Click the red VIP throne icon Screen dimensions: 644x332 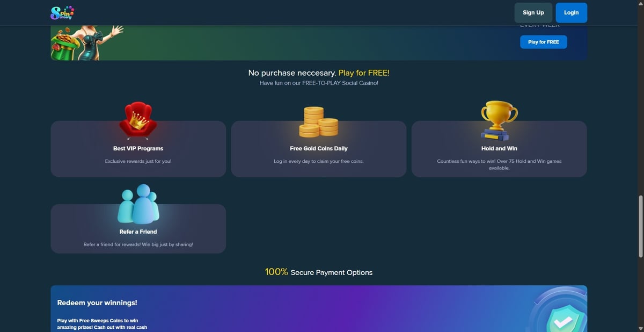click(x=138, y=121)
